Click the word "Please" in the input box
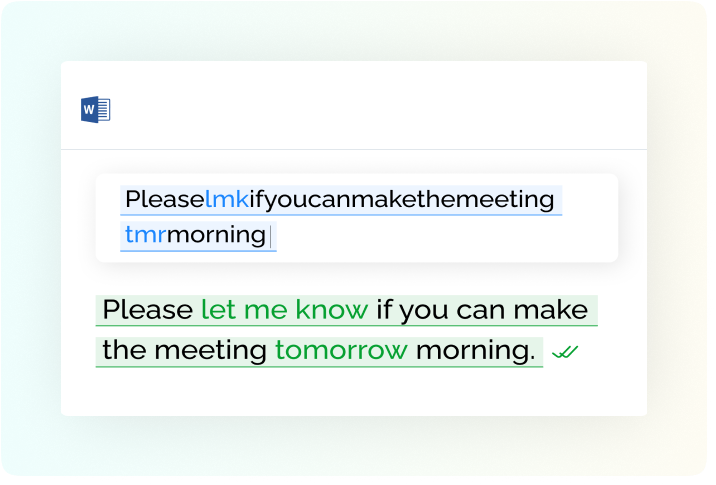Screen dimensions: 716x485 pos(165,200)
